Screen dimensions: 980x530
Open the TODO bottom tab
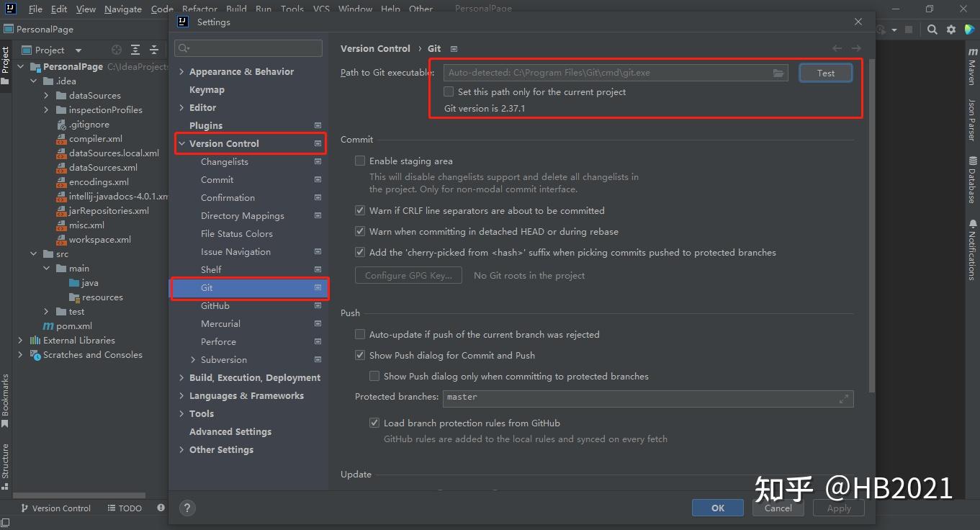(x=125, y=508)
